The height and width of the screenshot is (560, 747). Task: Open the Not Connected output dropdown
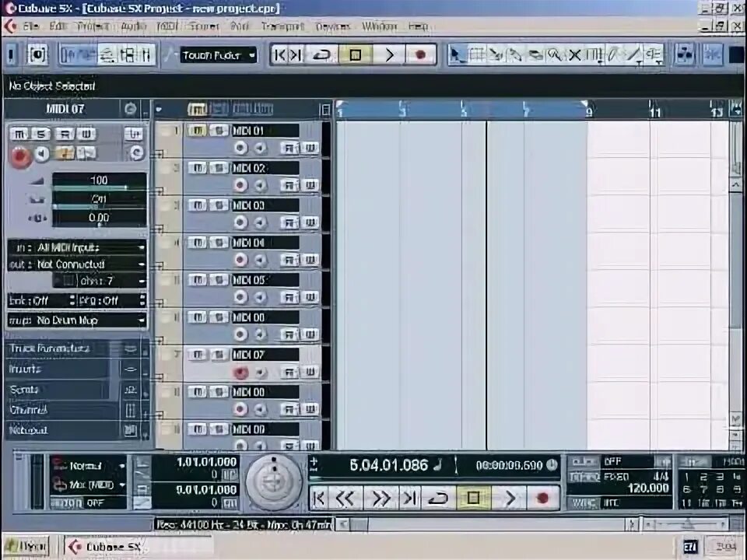[x=77, y=264]
